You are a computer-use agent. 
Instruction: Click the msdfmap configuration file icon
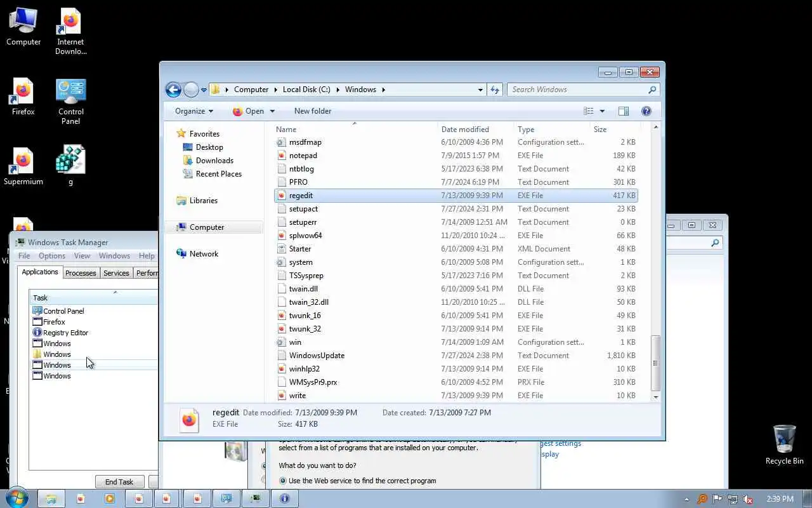282,142
